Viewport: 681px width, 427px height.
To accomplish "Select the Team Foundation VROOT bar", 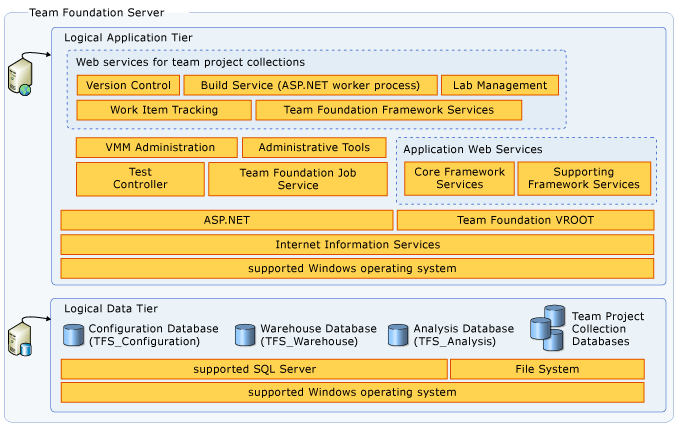I will coord(525,220).
